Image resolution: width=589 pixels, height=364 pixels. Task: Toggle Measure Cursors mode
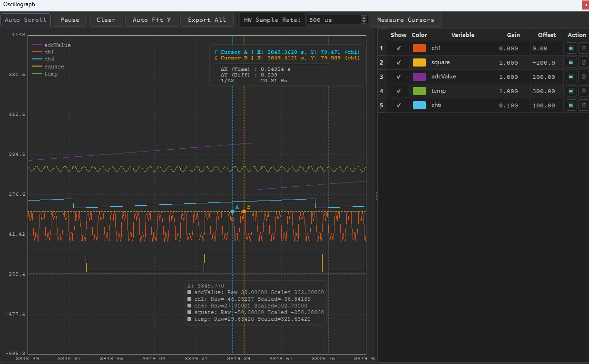[x=406, y=20]
